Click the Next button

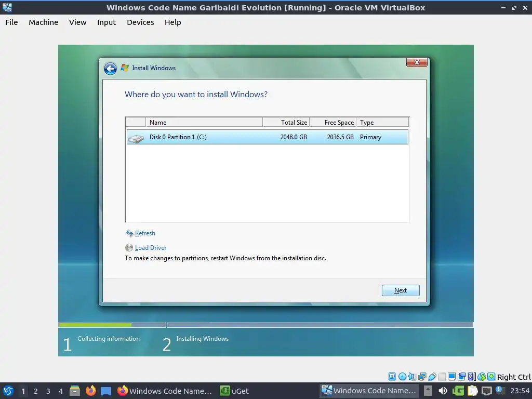coord(401,290)
